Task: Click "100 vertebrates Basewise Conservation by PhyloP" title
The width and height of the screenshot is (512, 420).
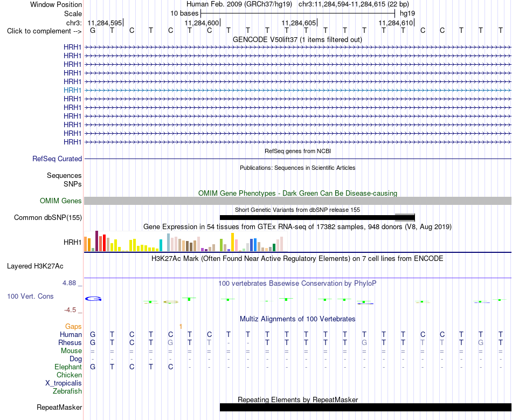Action: pos(297,284)
